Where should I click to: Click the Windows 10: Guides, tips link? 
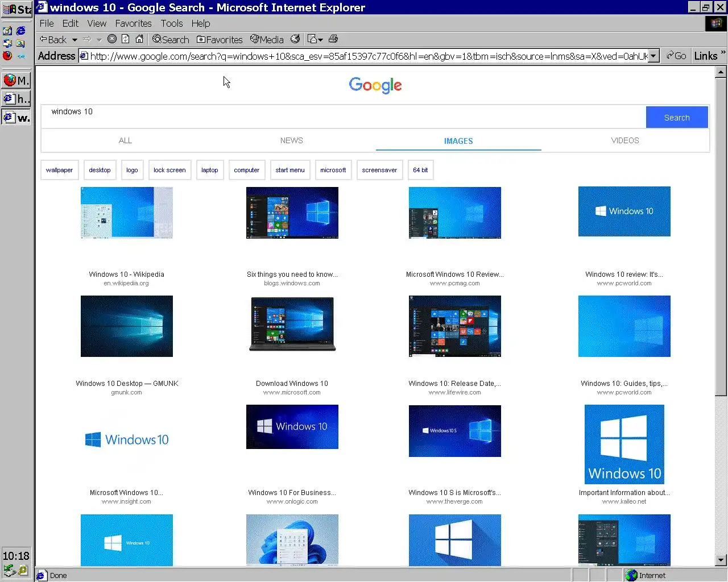[x=624, y=384]
